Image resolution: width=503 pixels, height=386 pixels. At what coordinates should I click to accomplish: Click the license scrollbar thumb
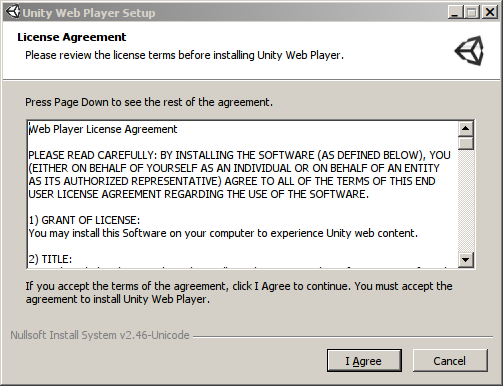click(x=466, y=143)
